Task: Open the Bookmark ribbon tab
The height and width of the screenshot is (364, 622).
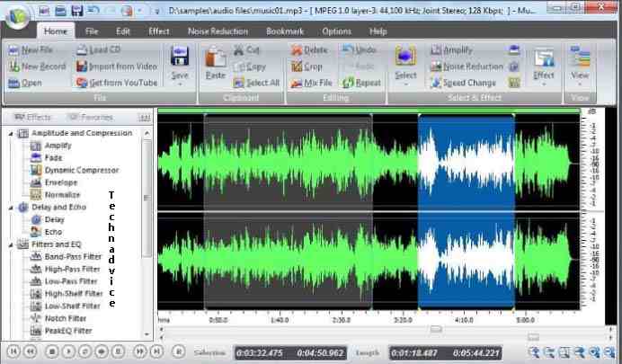Action: click(285, 31)
